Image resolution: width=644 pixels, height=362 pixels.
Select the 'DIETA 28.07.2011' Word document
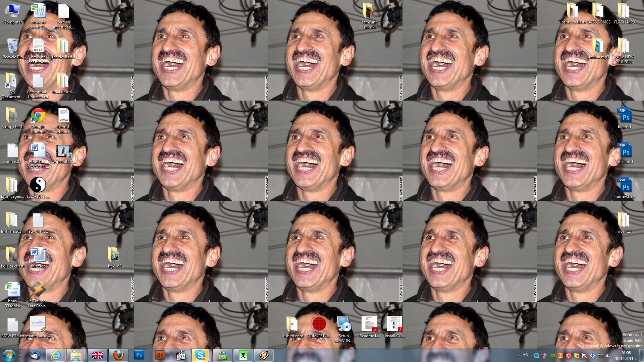(38, 156)
